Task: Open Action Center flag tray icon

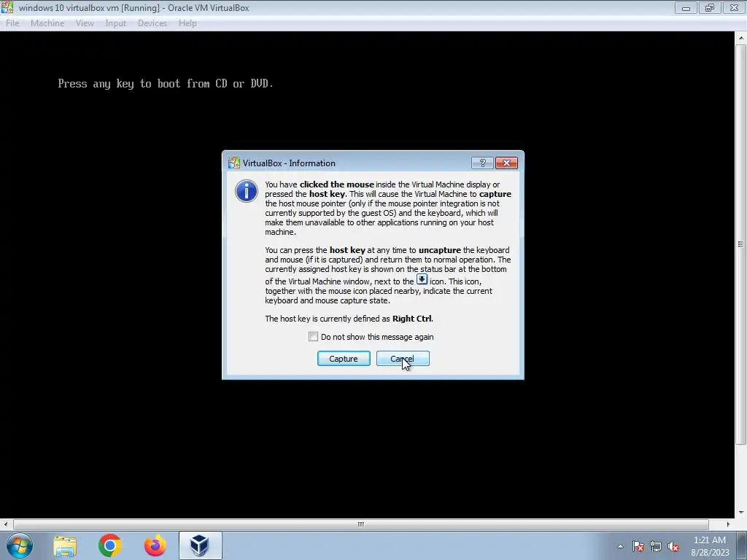Action: point(638,546)
